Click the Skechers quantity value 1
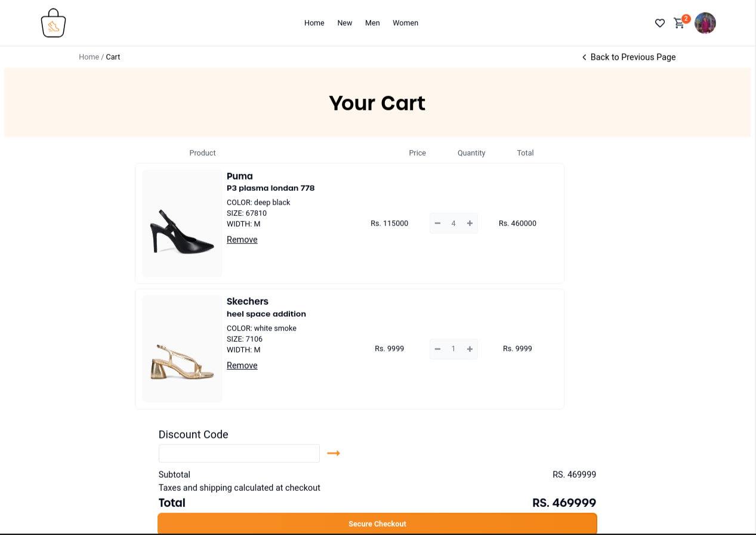 [453, 349]
